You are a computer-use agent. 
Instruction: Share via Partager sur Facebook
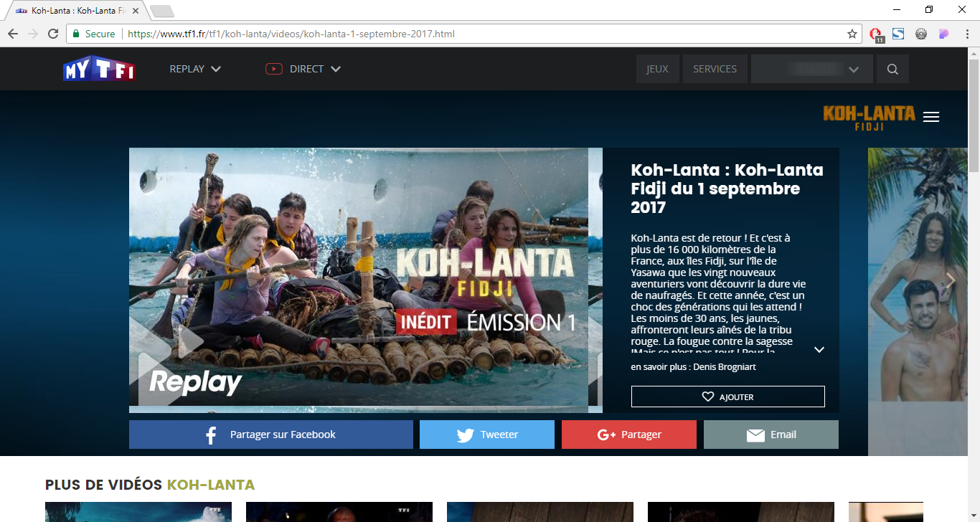click(x=271, y=435)
